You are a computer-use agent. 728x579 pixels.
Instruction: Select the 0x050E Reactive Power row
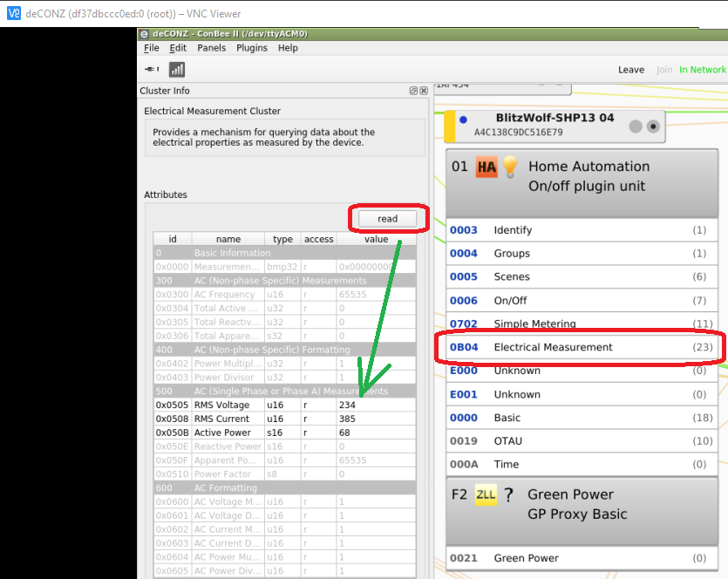(284, 446)
